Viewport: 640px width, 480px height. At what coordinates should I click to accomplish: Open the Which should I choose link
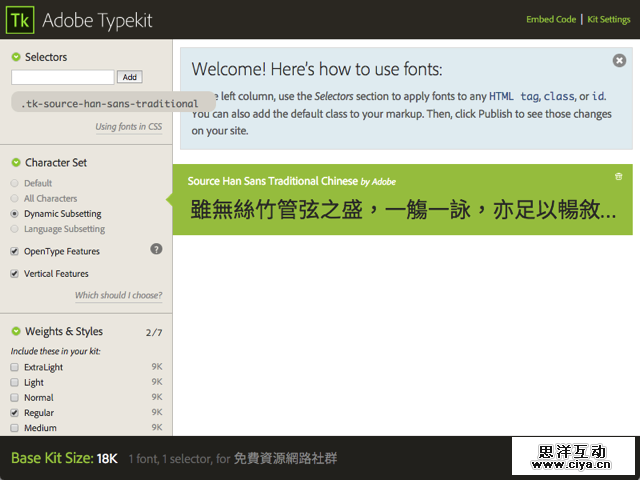(118, 296)
